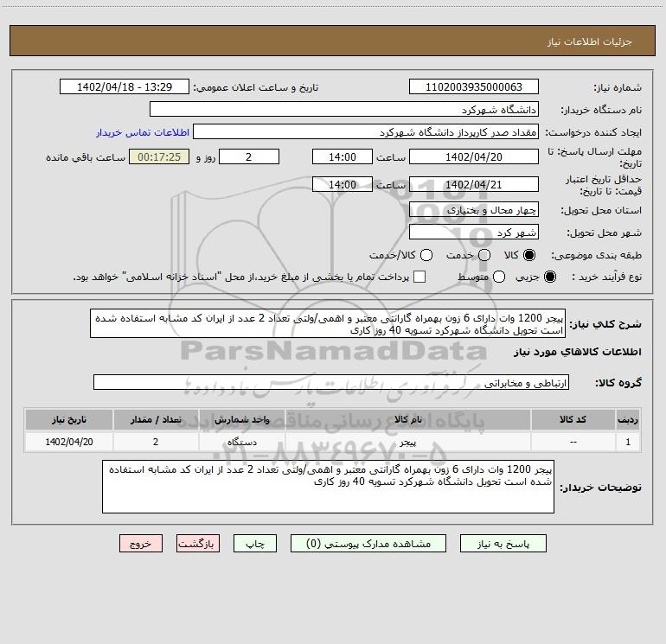Viewport: 666px width, 644px height.
Task: Click the province field چهار محال و بختیاری
Action: coord(474,209)
